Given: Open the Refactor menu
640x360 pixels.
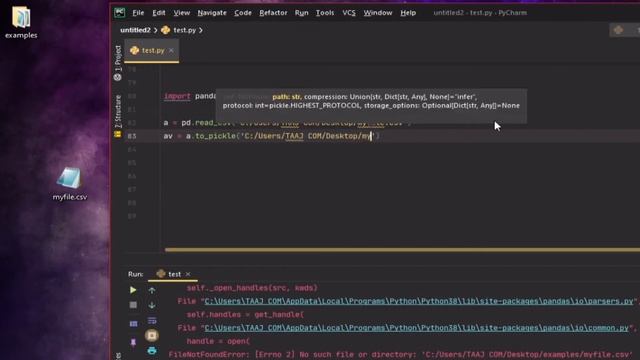Looking at the screenshot, I should click(273, 13).
